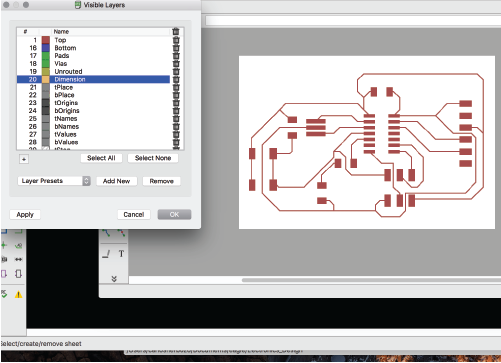Select the Dimension double-arrow tool
Screen dimensions: 501x363
18,259
